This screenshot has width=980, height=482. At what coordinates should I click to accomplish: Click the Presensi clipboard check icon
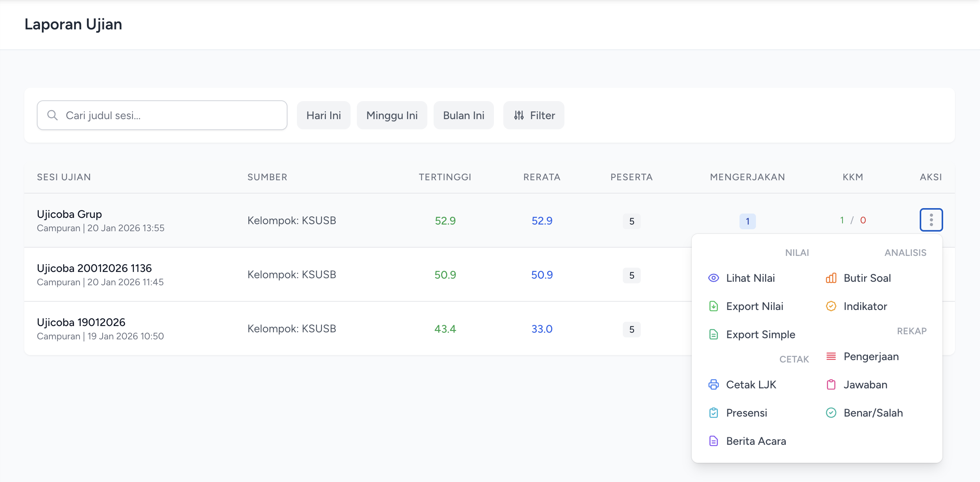click(714, 413)
